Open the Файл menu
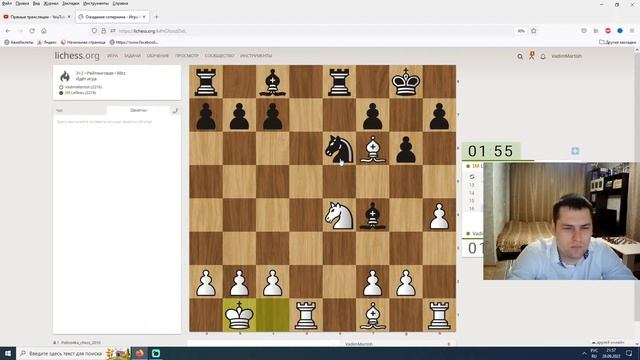640x360 pixels. [7, 3]
